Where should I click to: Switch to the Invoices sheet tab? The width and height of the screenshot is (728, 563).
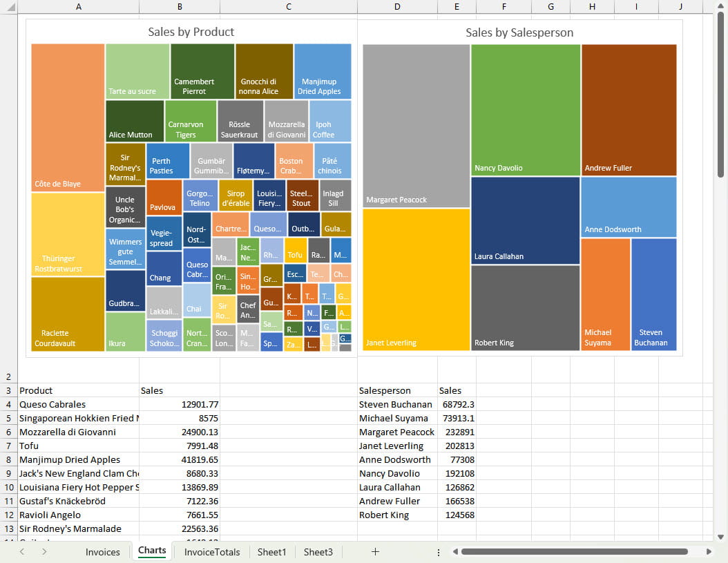pos(102,552)
